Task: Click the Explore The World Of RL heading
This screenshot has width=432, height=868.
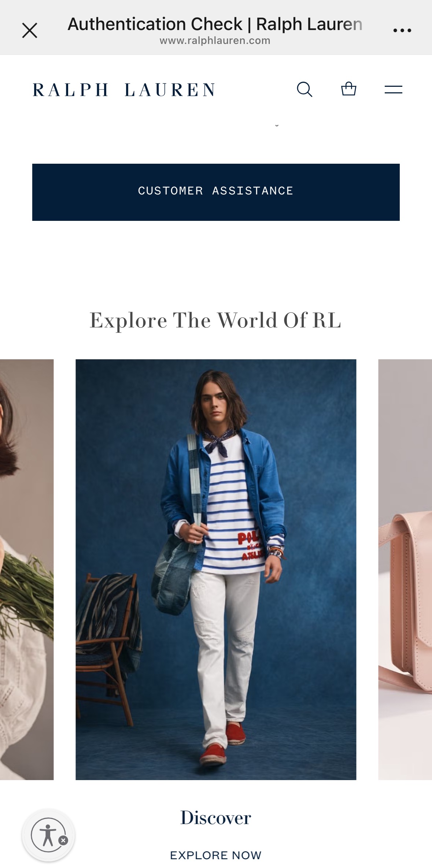Action: point(216,320)
